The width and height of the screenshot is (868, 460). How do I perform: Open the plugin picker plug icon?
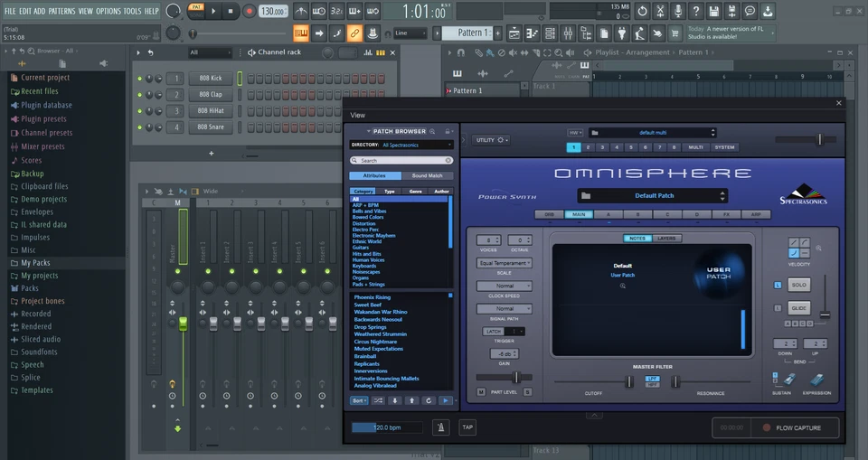622,33
